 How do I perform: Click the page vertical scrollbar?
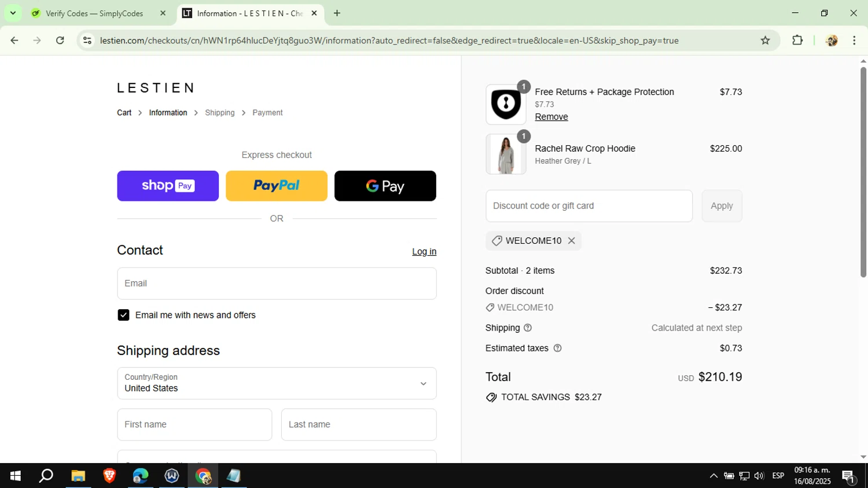863,171
